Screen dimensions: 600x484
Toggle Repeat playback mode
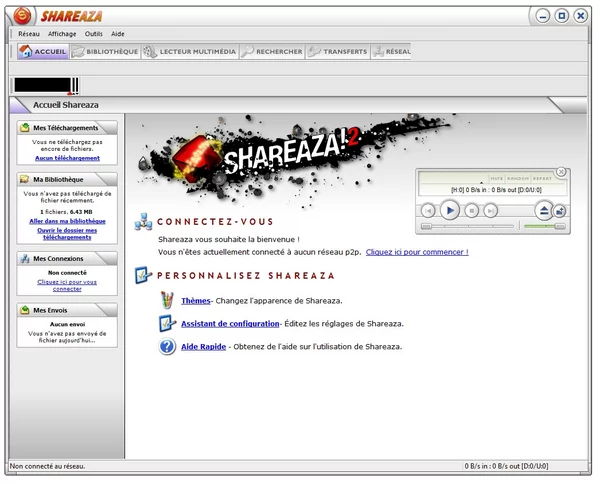coord(542,178)
